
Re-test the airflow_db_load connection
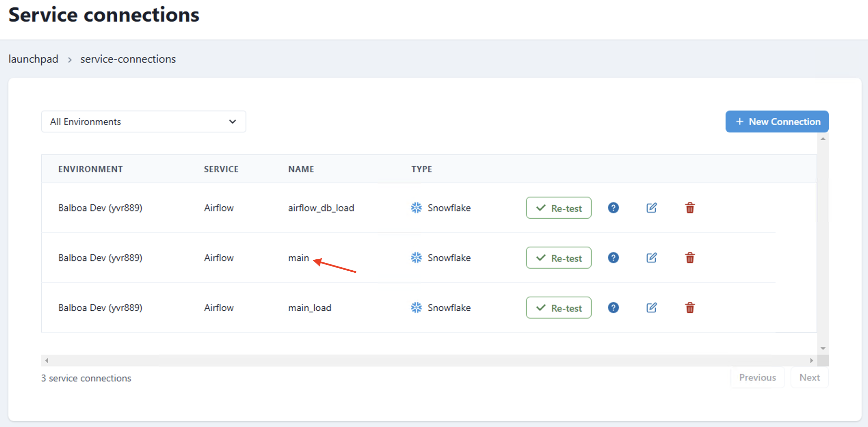(x=558, y=208)
